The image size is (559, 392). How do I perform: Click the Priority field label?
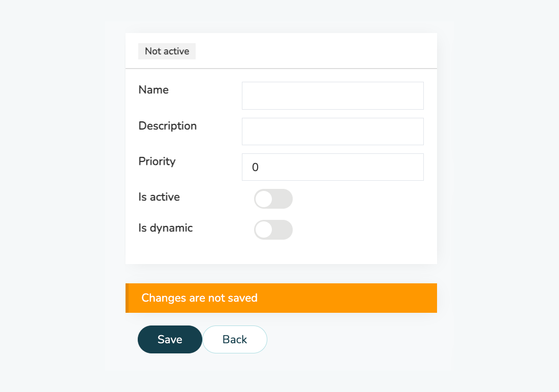click(x=157, y=161)
